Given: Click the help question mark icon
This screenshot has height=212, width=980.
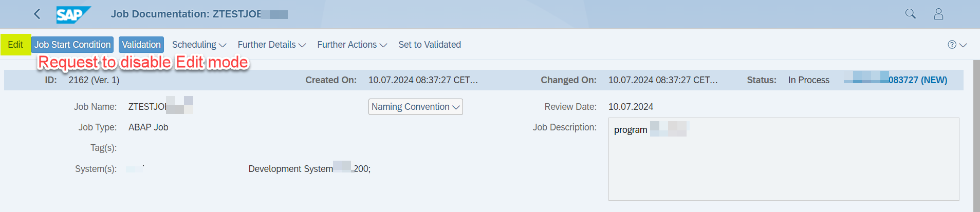Looking at the screenshot, I should click(x=952, y=45).
